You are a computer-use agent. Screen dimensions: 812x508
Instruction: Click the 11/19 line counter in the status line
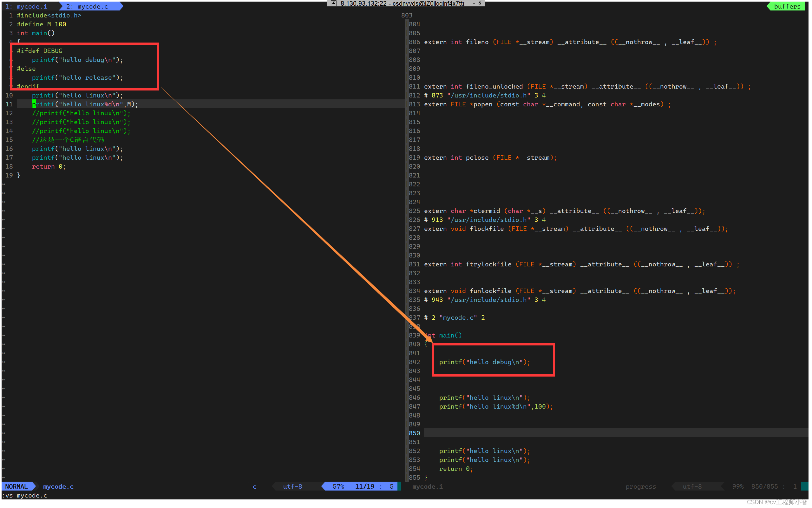tap(365, 486)
